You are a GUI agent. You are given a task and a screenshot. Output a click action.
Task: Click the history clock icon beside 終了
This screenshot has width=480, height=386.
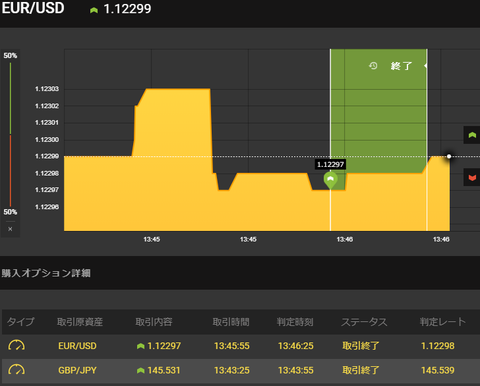pyautogui.click(x=373, y=66)
